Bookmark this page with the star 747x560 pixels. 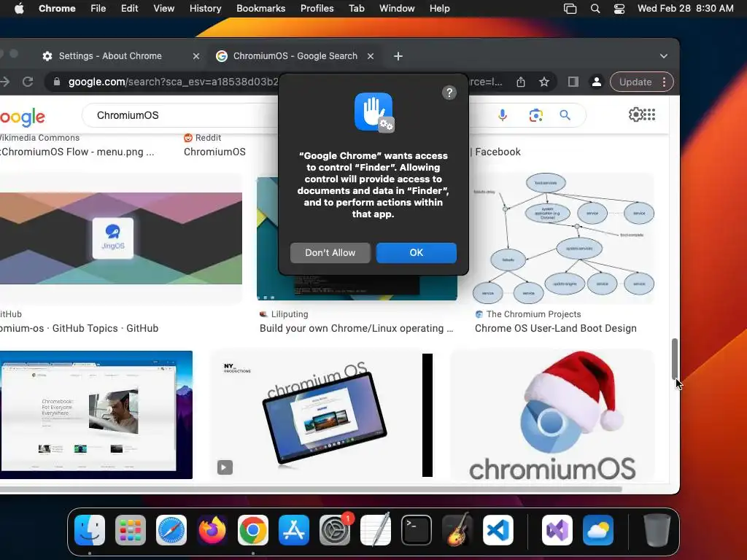pos(544,82)
